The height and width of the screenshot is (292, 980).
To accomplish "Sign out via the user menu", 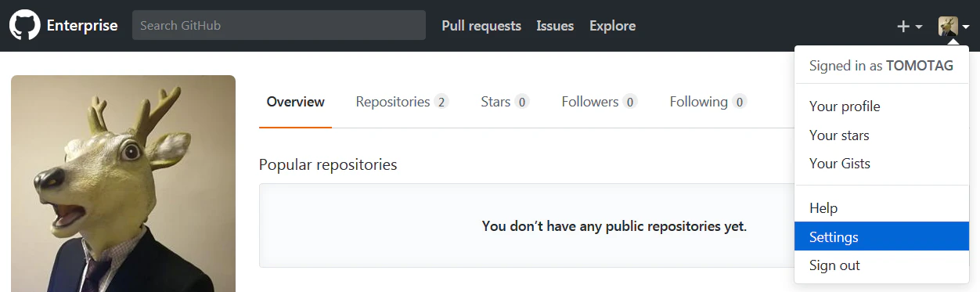I will [x=881, y=265].
